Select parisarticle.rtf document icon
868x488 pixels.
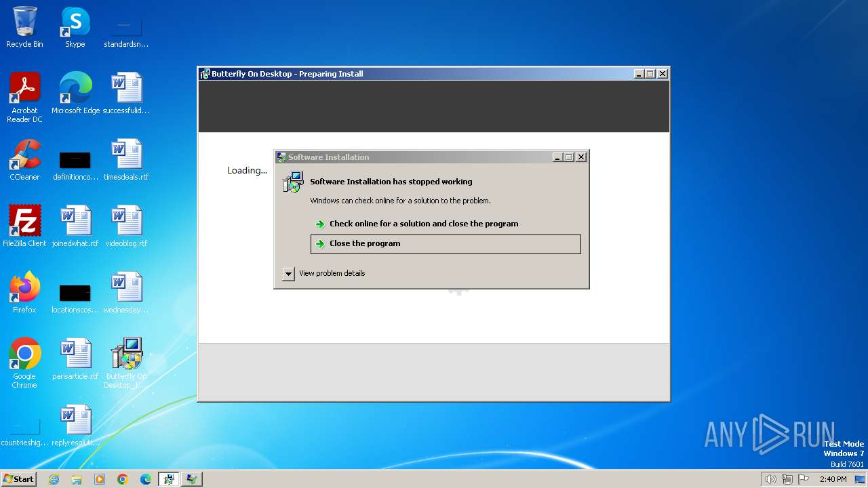coord(75,359)
